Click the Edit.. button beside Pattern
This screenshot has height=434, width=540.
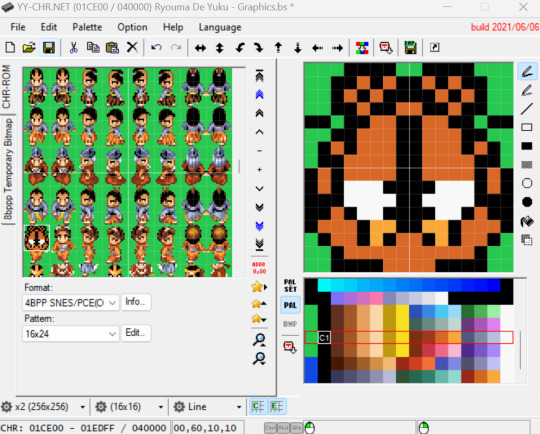pos(135,333)
